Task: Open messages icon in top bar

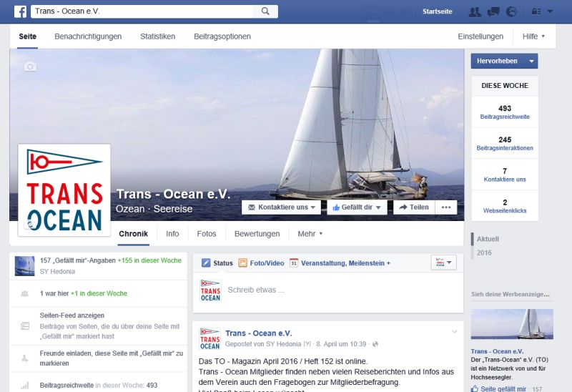Action: click(x=493, y=12)
